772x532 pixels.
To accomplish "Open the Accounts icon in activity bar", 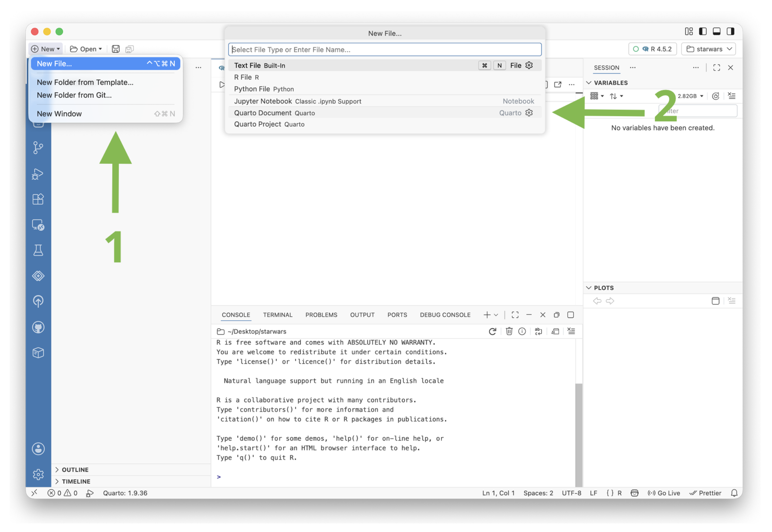I will tap(38, 449).
